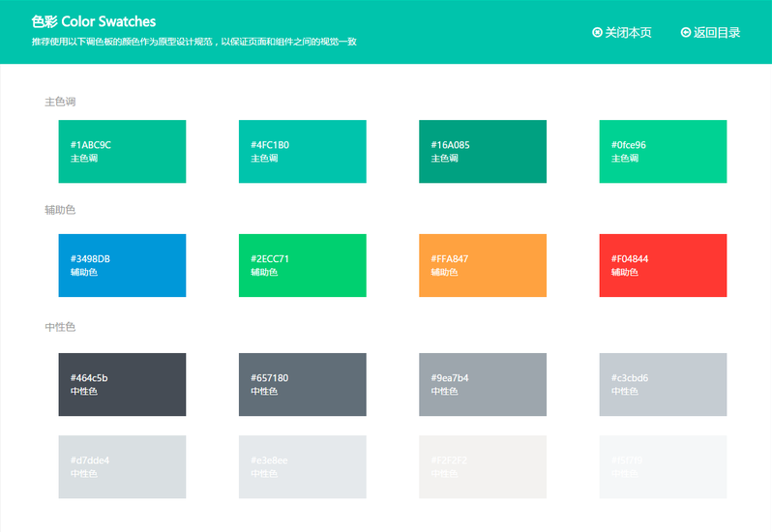Viewport: 772px width, 532px height.
Task: Select the lightest near-white swatch in the last row
Action: pyautogui.click(x=663, y=467)
